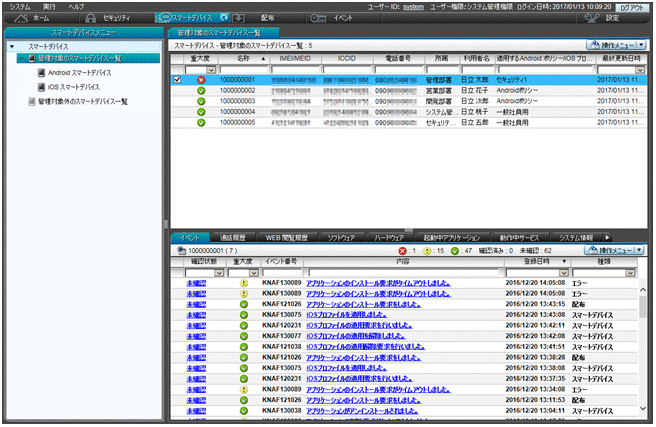Click the ログアウト button
Screen dimensions: 656x427
coord(630,6)
